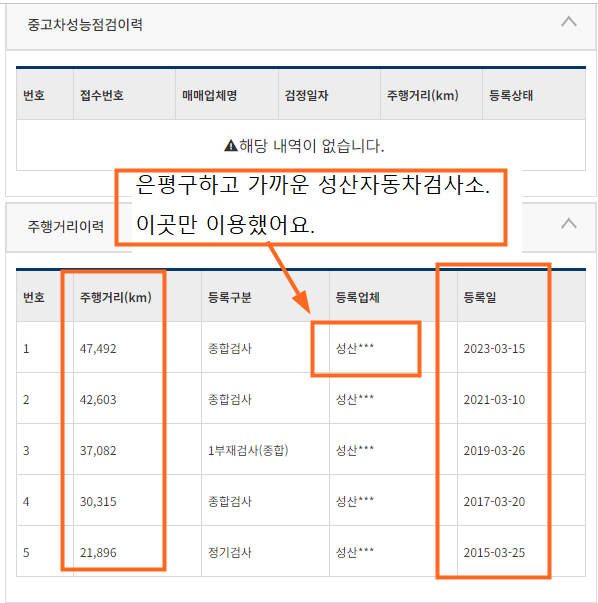The width and height of the screenshot is (598, 603).
Task: Click the 주행거리이력 section title
Action: [65, 226]
